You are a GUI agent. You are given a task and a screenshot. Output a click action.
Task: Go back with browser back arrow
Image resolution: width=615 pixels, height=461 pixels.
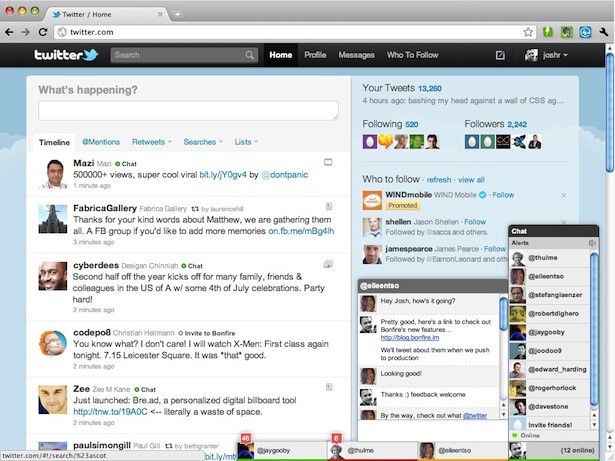click(9, 32)
